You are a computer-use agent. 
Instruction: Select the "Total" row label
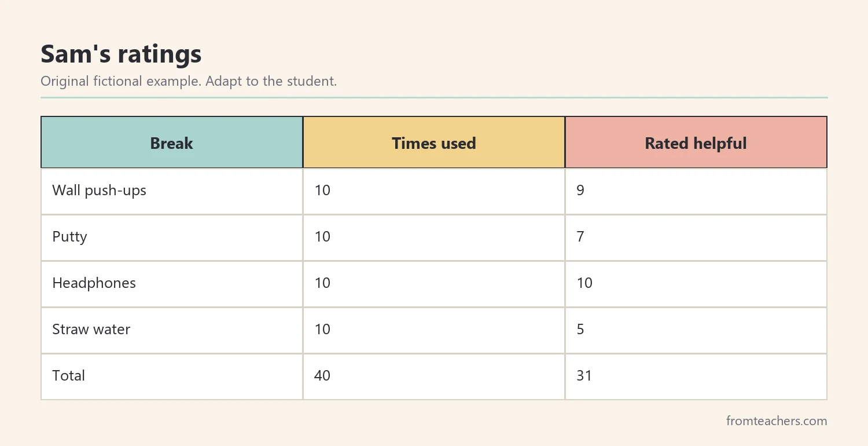point(68,376)
